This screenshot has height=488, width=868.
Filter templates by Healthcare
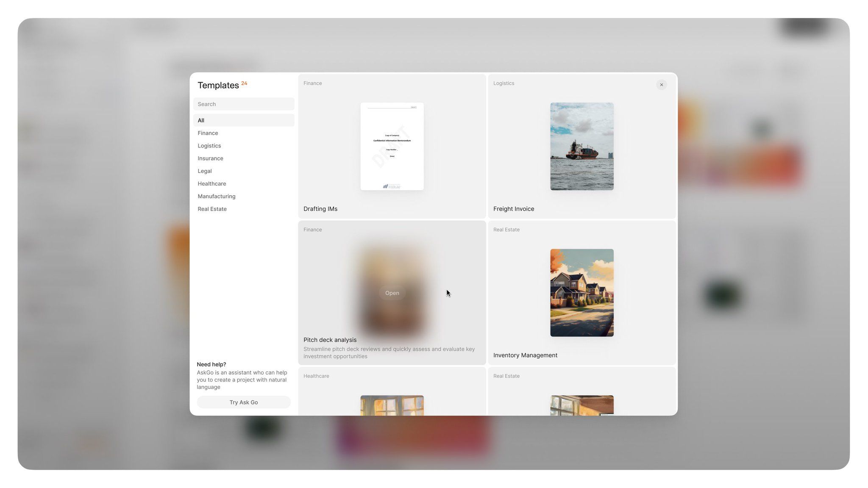tap(211, 184)
